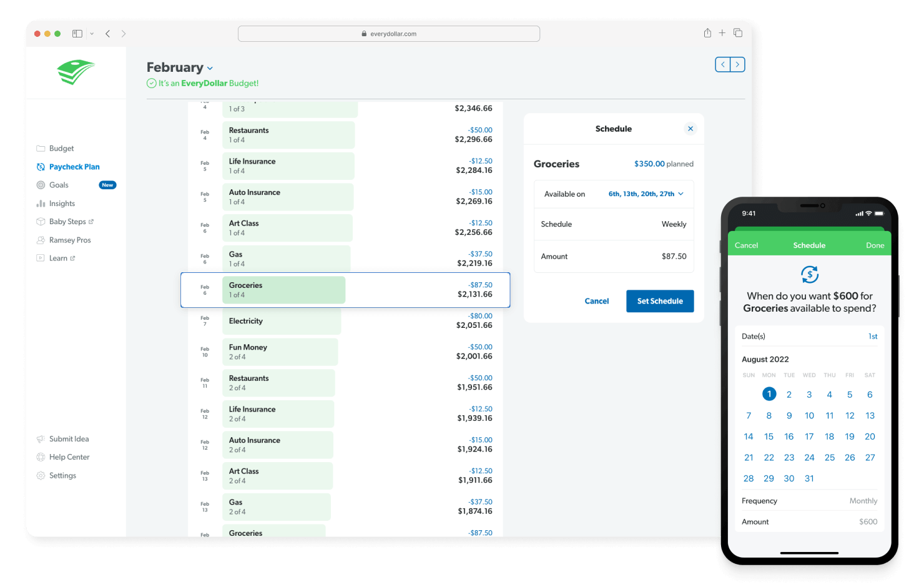Select the Art Class 1 of 4 row
This screenshot has width=924, height=587.
[345, 228]
